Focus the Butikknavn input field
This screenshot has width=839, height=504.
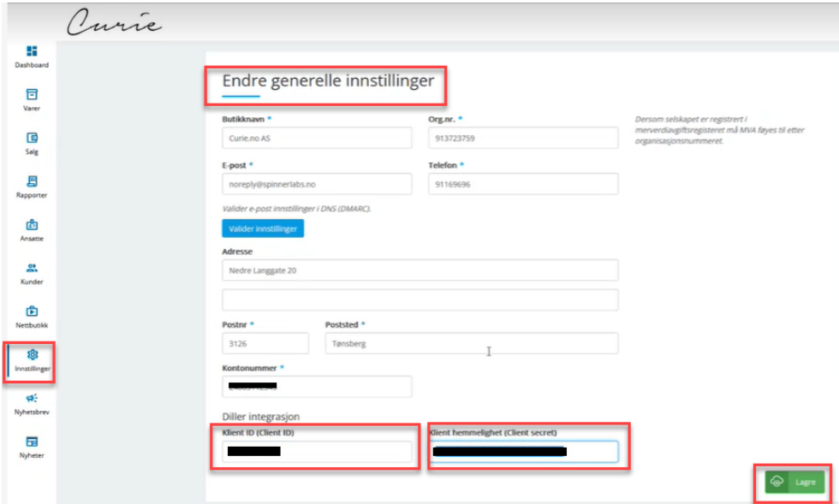(x=317, y=138)
